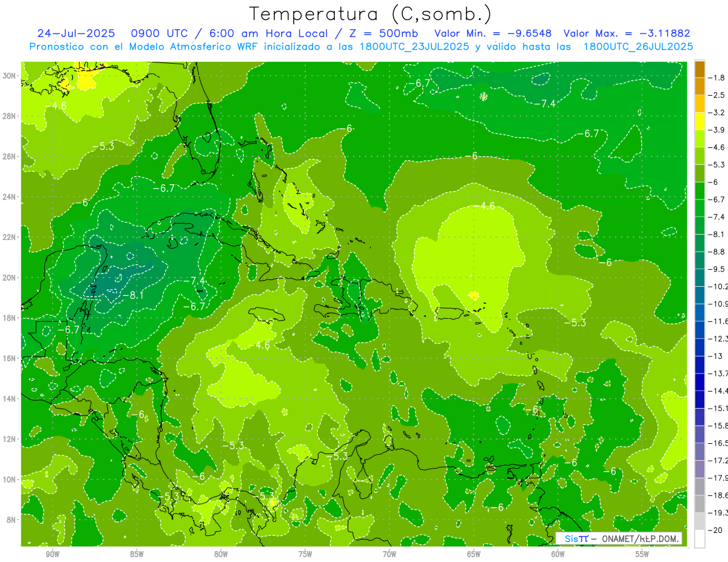Click the colorbar label "-3.9"
Image resolution: width=728 pixels, height=562 pixels.
pos(717,130)
